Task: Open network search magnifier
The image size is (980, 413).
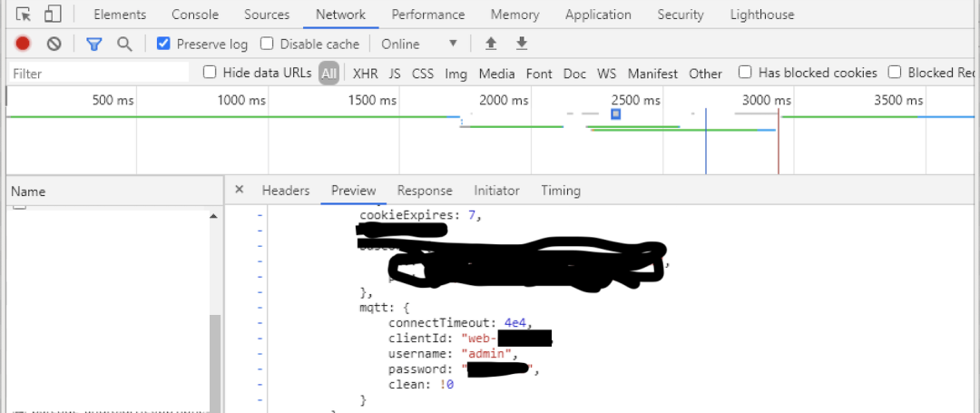Action: [x=124, y=44]
